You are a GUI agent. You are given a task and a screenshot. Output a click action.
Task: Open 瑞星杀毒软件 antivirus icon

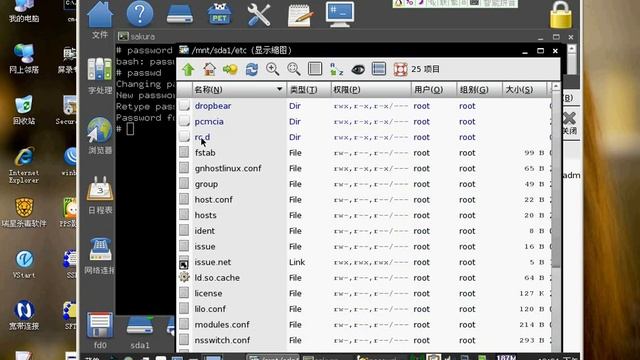(x=24, y=212)
